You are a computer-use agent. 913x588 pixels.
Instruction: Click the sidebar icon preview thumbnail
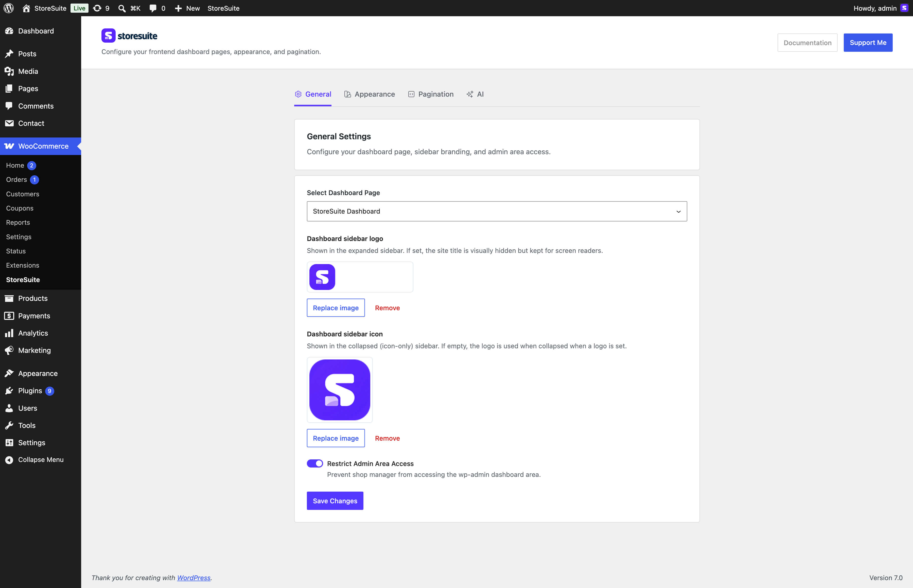[339, 389]
